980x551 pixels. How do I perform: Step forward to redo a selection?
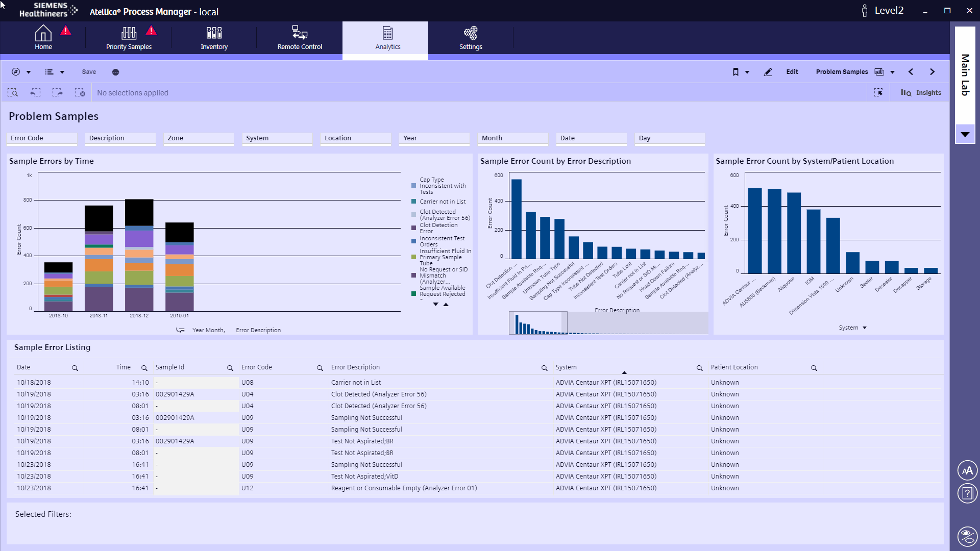(x=58, y=92)
